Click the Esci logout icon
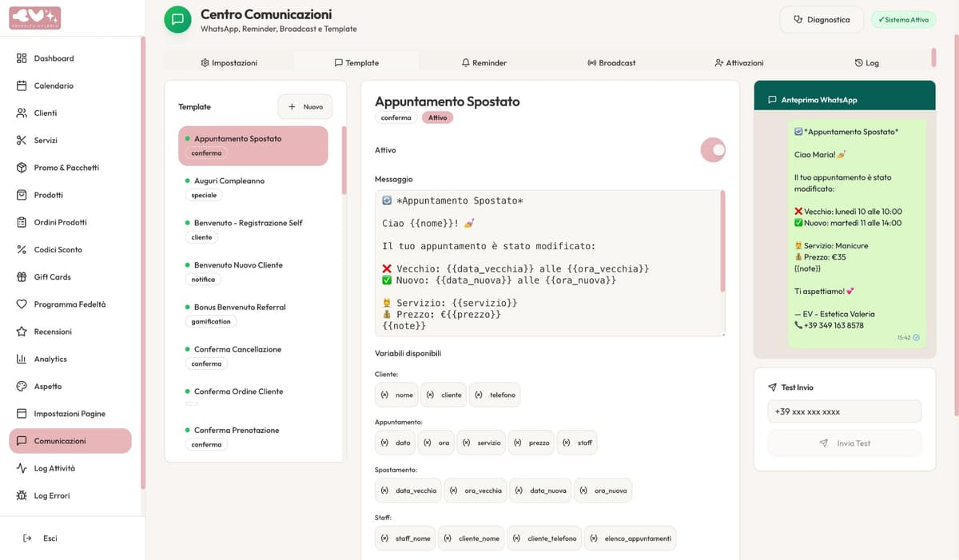The width and height of the screenshot is (959, 560). click(27, 538)
